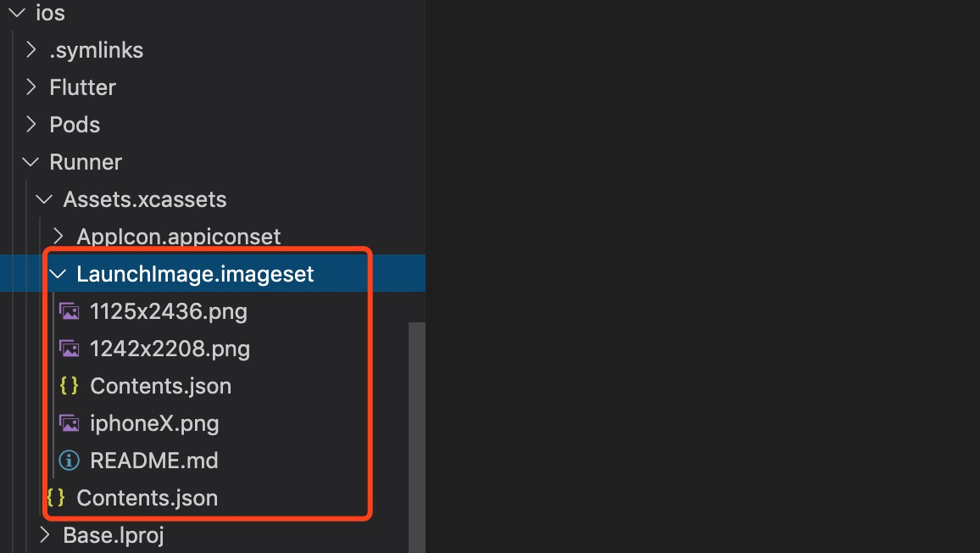This screenshot has width=980, height=553.
Task: Click the braces icon of the Contents.json below README.md
Action: click(x=56, y=498)
